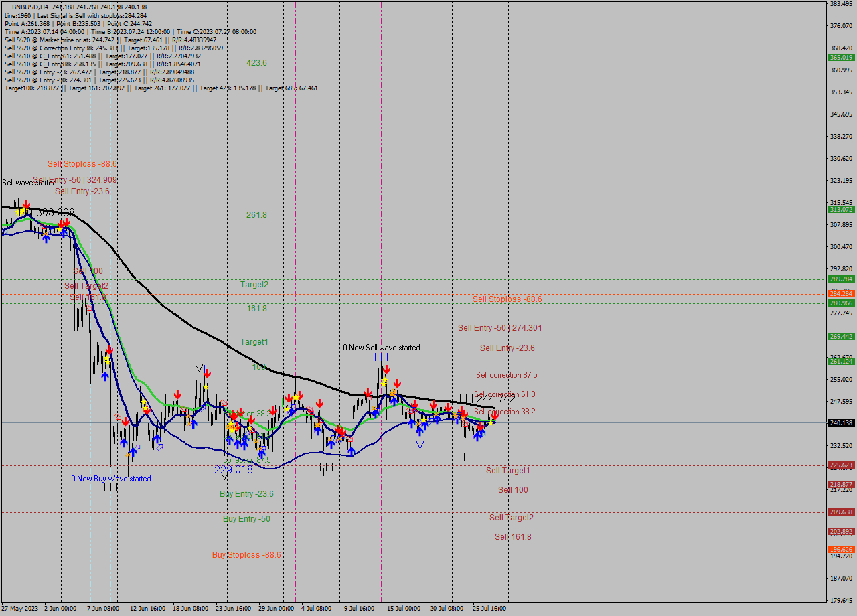Click the blue buy arrow below the "I V" label

pyautogui.click(x=420, y=431)
